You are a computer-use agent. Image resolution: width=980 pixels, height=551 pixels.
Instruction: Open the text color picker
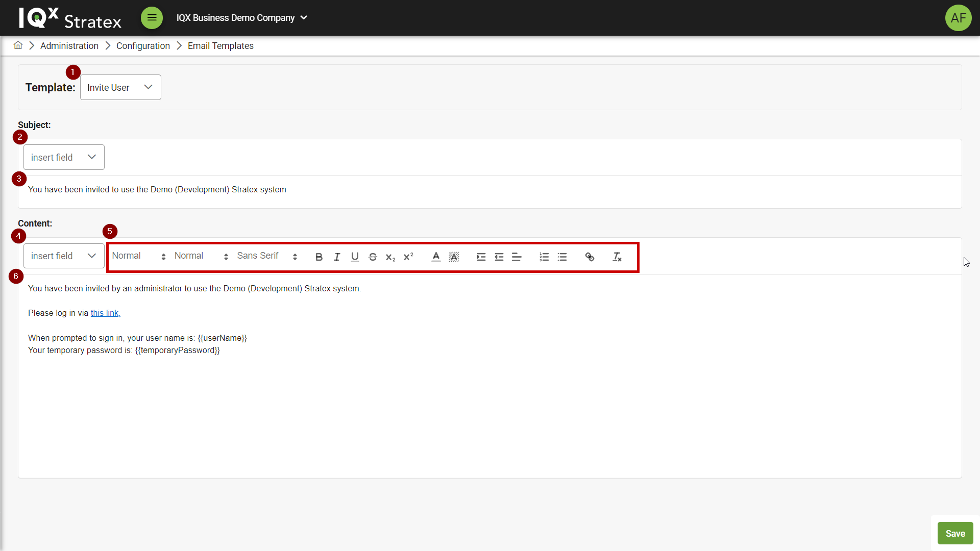click(x=436, y=257)
